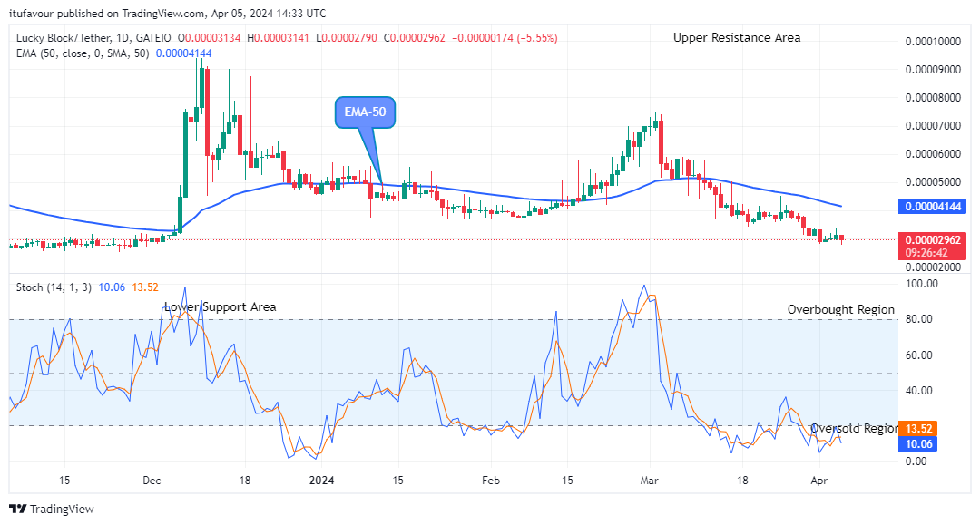Click the 40.00 stochastic axis label
Image resolution: width=980 pixels, height=525 pixels.
click(x=919, y=392)
